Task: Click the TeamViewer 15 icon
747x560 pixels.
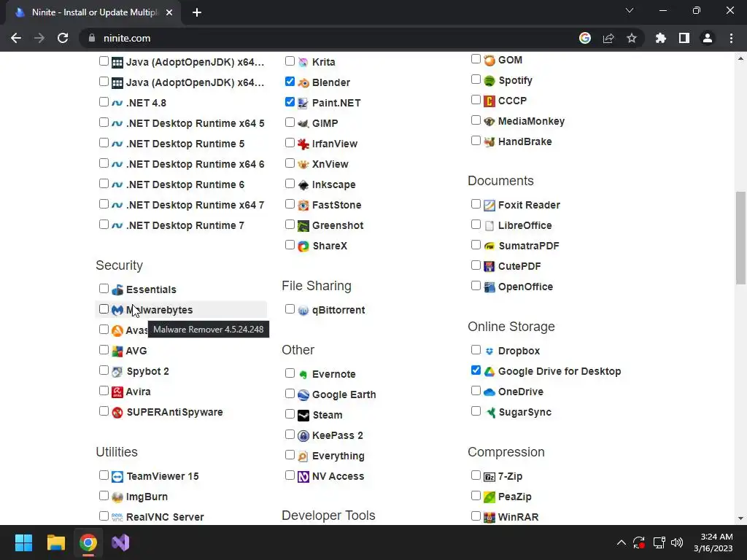Action: tap(117, 477)
